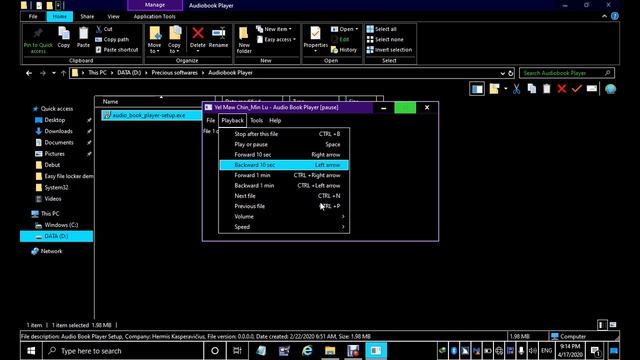Switch to the View ribbon tab

(x=113, y=16)
